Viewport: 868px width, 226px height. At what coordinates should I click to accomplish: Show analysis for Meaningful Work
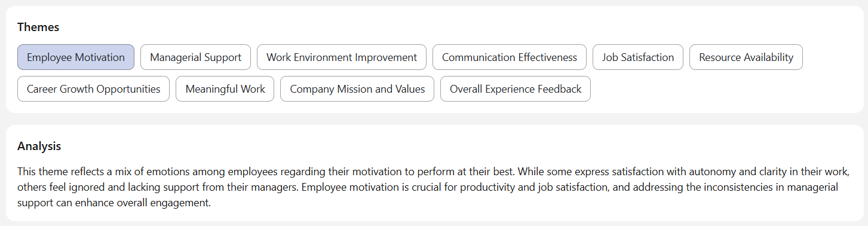225,89
